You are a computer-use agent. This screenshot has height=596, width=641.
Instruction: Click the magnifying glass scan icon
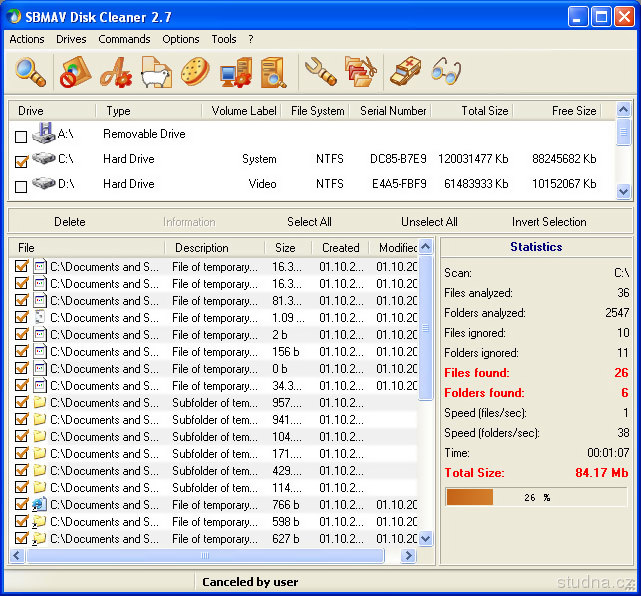coord(31,72)
